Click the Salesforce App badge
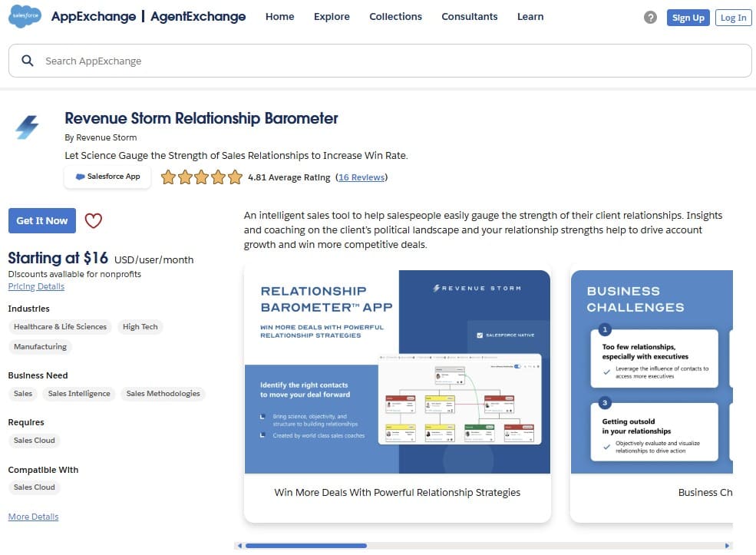756x555 pixels. click(x=107, y=177)
